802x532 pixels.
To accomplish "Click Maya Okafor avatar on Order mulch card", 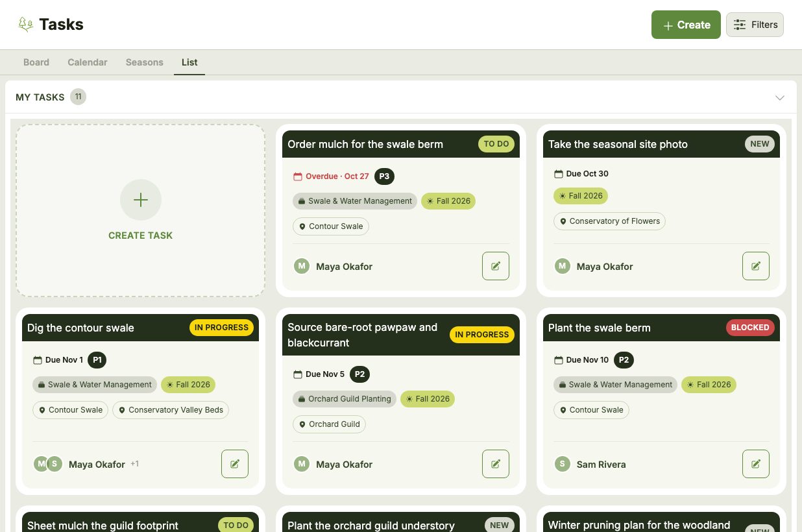I will [302, 266].
